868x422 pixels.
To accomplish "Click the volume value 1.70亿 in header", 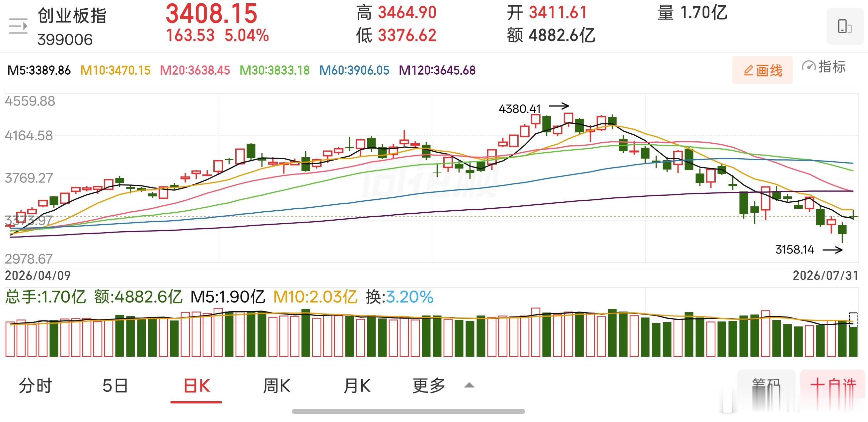I will (x=703, y=13).
